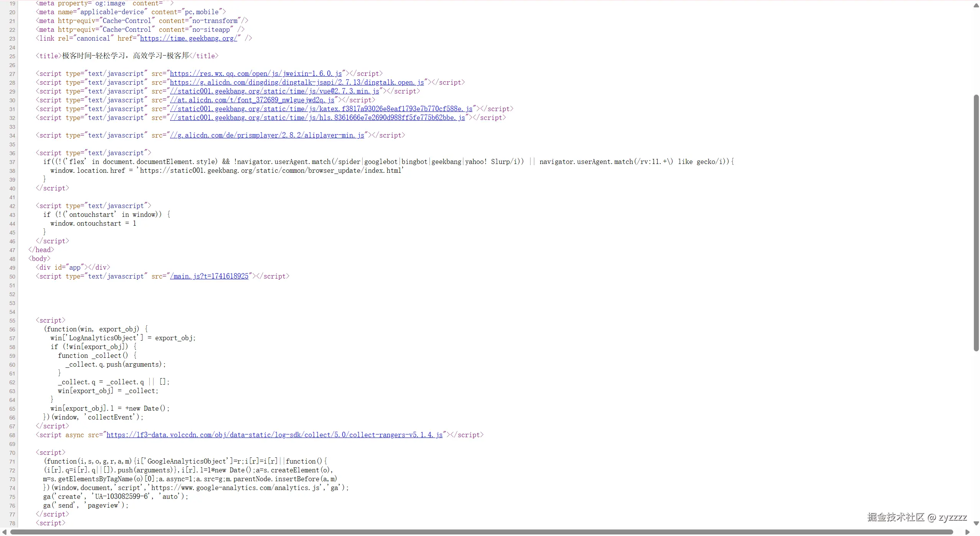Open the main.js?t=1741618925 link
The image size is (980, 536).
[209, 276]
